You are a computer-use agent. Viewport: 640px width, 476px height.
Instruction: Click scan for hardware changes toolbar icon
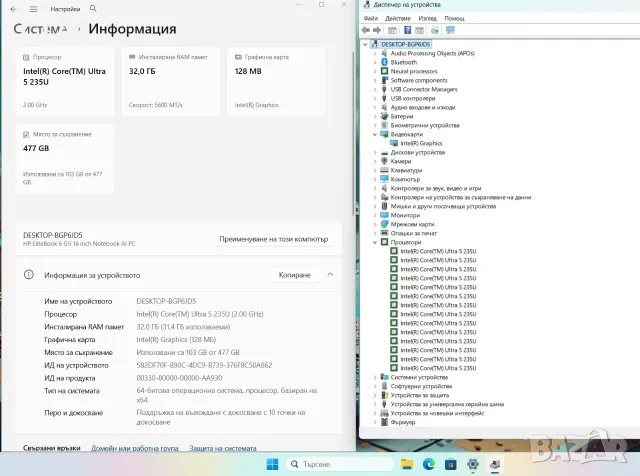tap(435, 30)
